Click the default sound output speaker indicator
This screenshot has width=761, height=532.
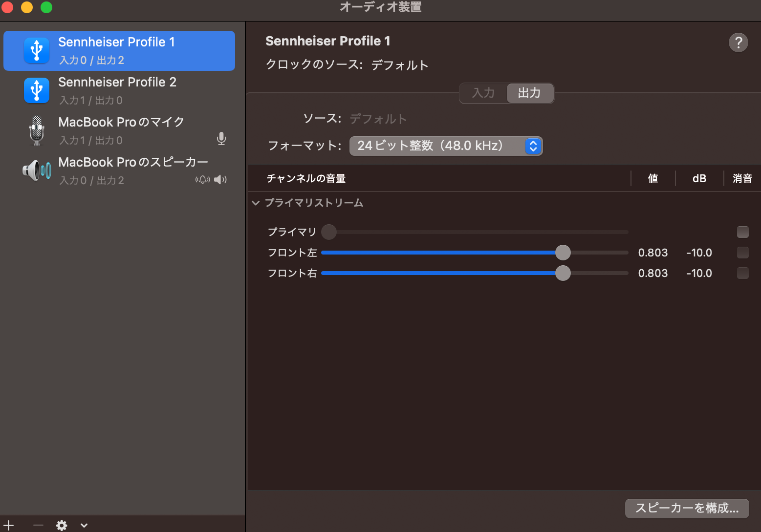(220, 180)
